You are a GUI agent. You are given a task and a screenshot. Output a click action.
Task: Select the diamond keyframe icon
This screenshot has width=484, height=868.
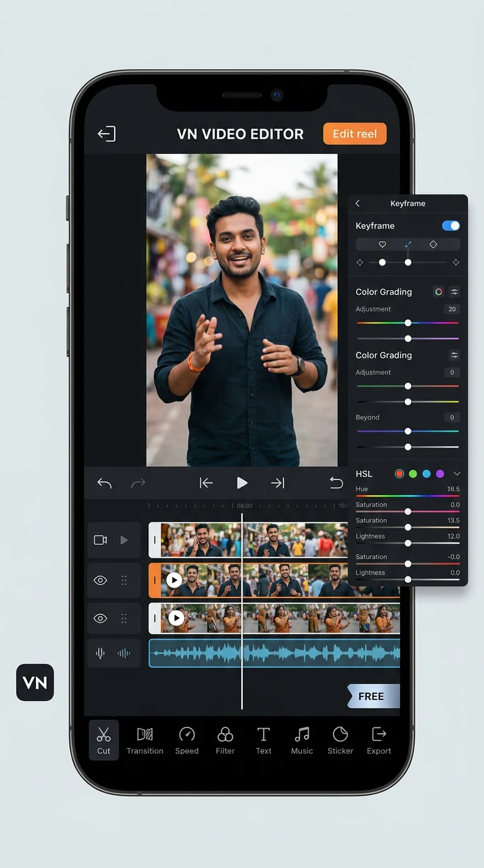pos(433,244)
